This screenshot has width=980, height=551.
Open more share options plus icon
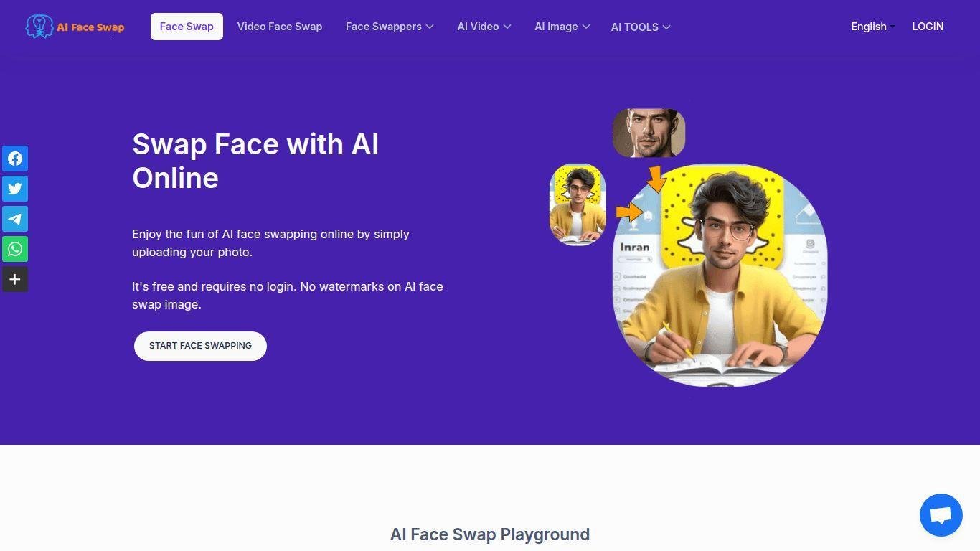point(15,279)
